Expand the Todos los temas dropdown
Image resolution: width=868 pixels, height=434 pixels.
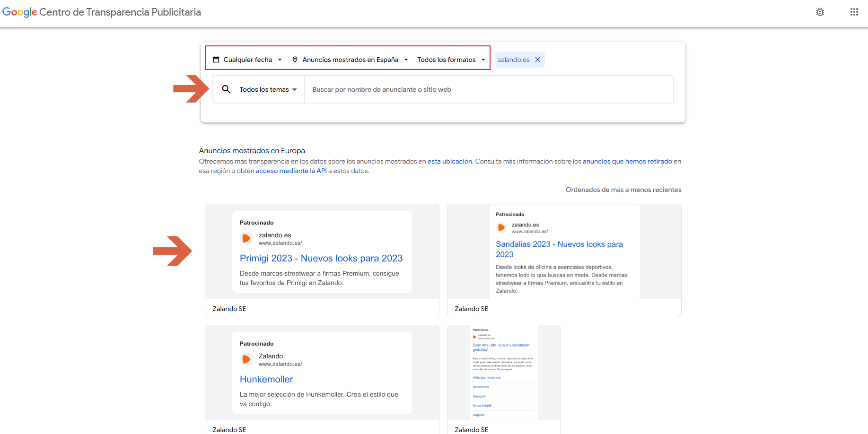pyautogui.click(x=268, y=89)
